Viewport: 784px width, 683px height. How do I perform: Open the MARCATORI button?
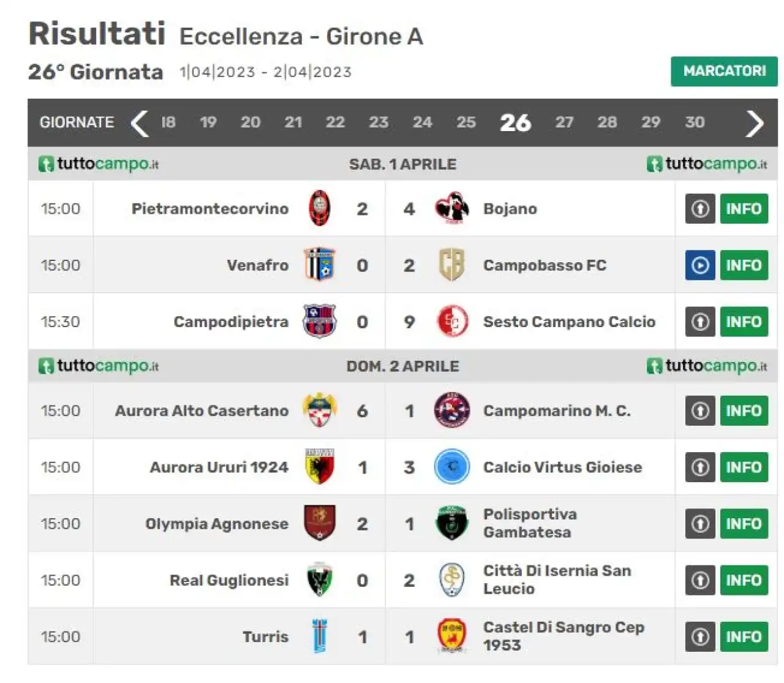[x=724, y=71]
